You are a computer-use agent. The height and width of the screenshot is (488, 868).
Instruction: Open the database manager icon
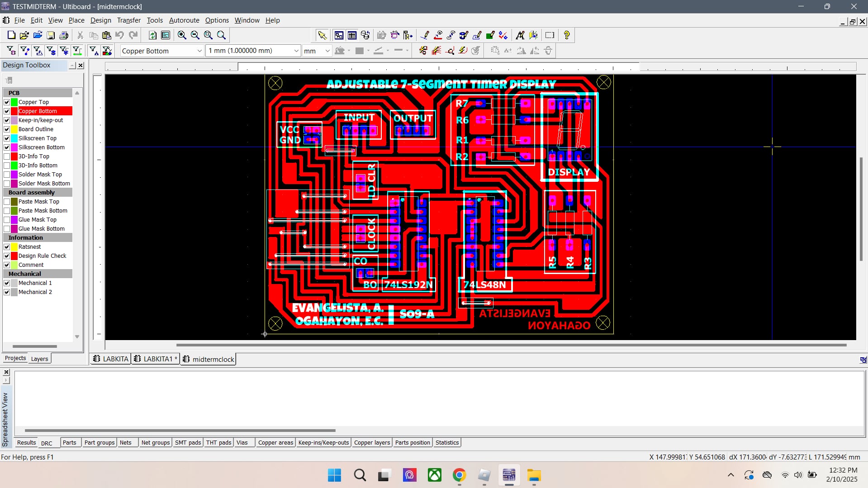coord(365,35)
